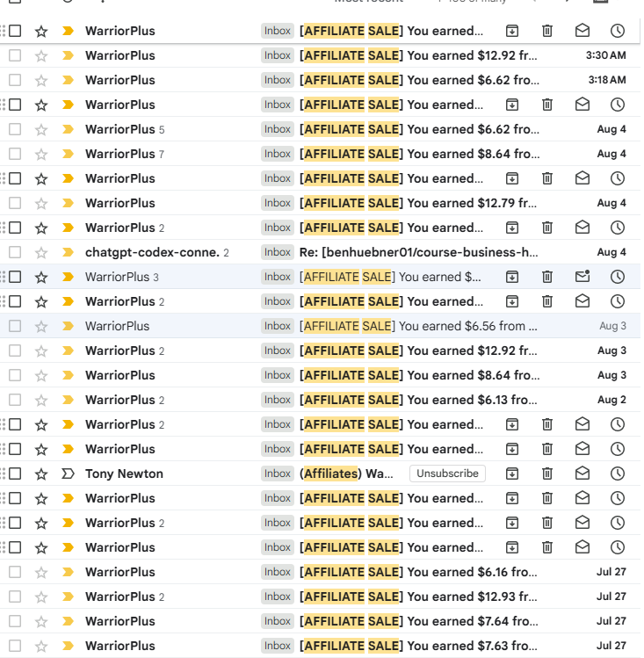
Task: Star the chatgpt-codex-conne. conversation
Action: click(x=41, y=253)
